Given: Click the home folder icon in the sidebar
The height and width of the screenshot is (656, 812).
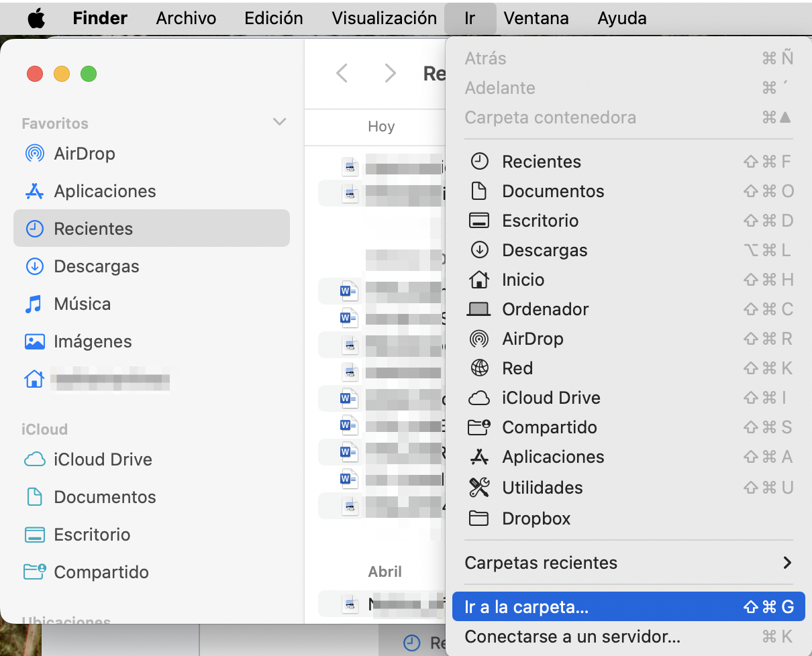Looking at the screenshot, I should point(34,379).
